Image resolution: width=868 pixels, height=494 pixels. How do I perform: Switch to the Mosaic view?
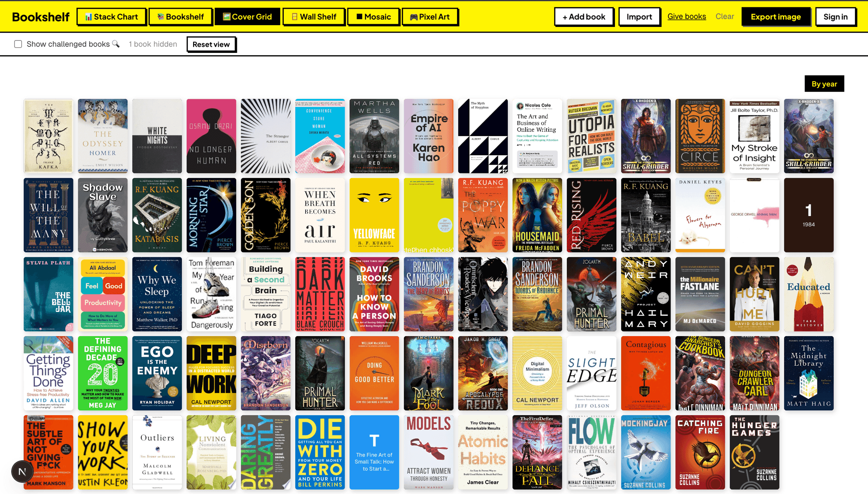tap(373, 17)
